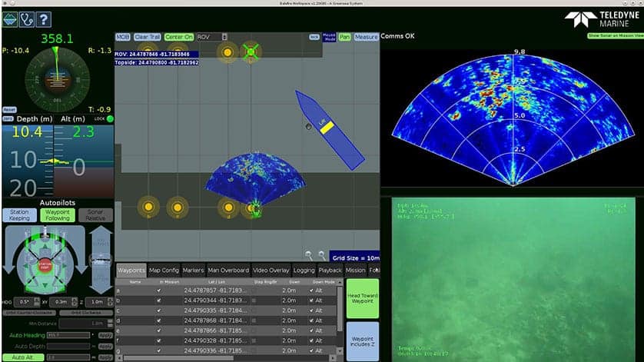This screenshot has height=362, width=644.
Task: Uncheck In Mission checkbox for waypoint a
Action: (x=159, y=291)
